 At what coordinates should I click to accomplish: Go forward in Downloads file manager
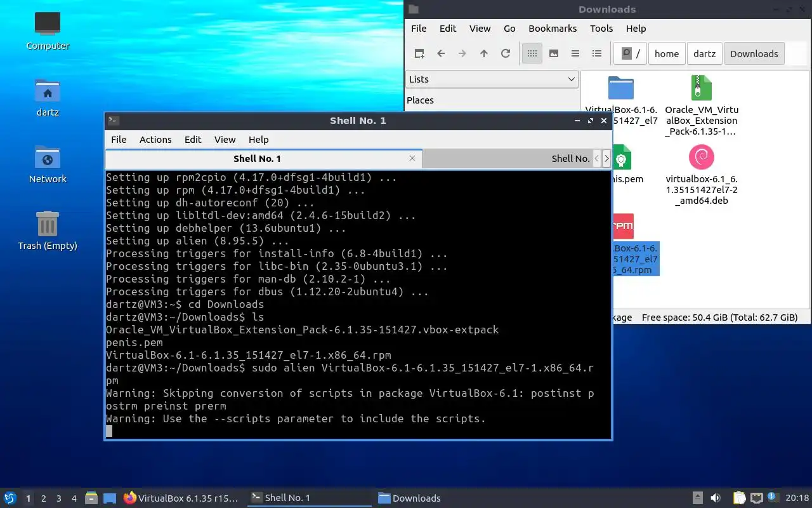point(462,54)
